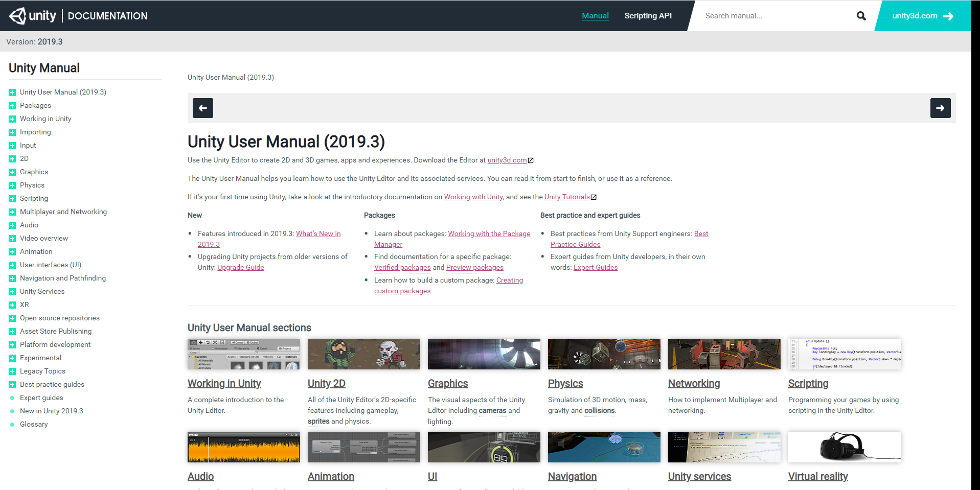
Task: Open the Unity 2D section thumbnail
Action: [363, 354]
